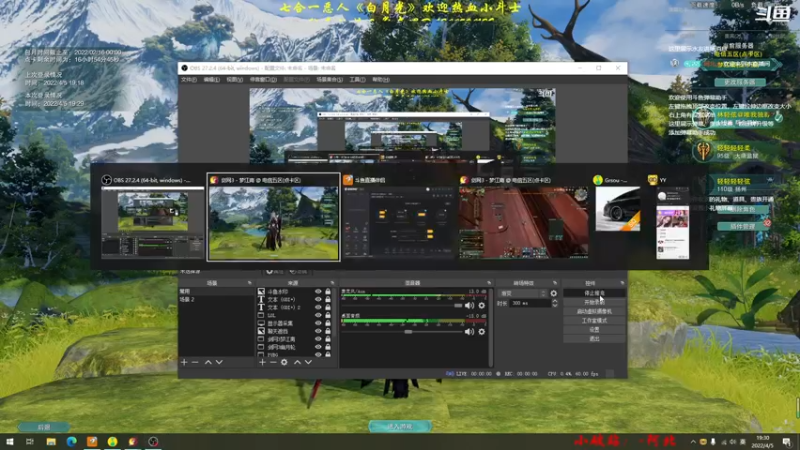Open the 桌面音频 mixer gear settings
The image size is (800, 450).
[x=482, y=332]
